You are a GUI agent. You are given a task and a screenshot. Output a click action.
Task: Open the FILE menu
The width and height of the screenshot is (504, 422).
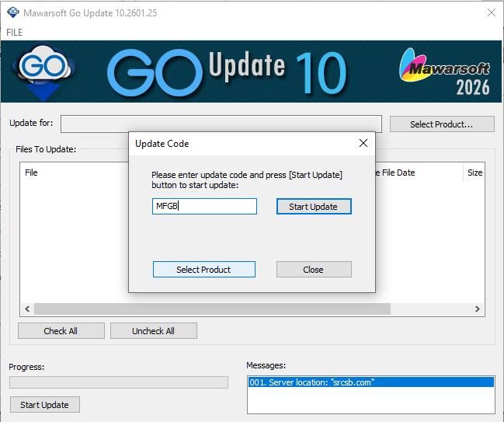pyautogui.click(x=15, y=33)
